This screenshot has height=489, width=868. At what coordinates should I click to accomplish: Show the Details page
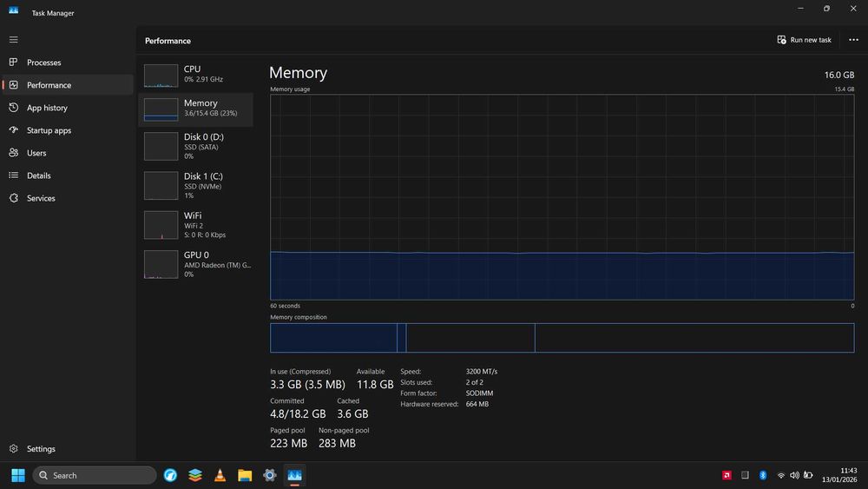click(68, 175)
